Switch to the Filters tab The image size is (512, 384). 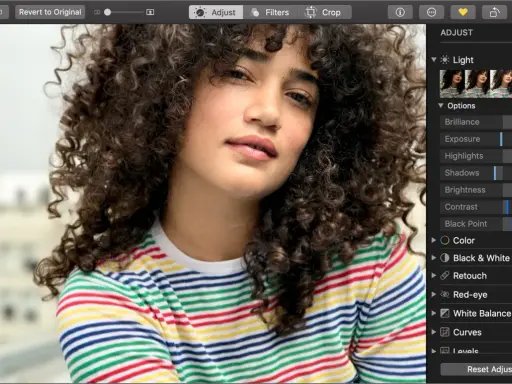pos(270,12)
